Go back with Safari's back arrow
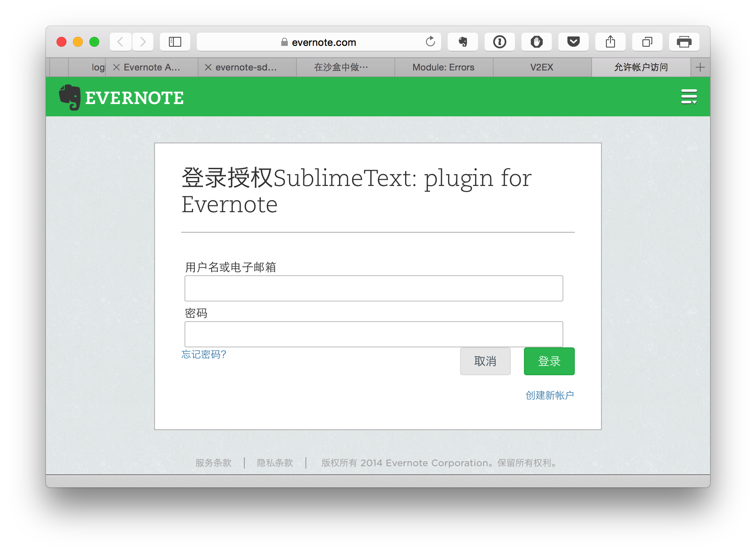The height and width of the screenshot is (553, 756). 121,42
